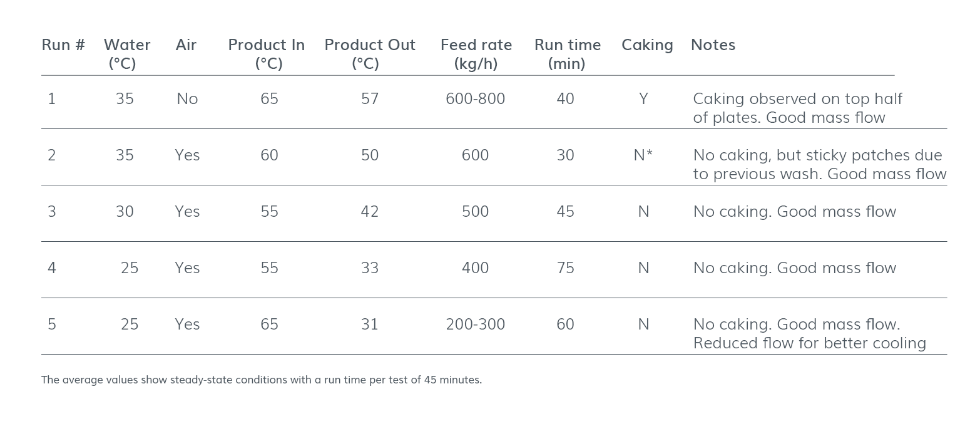Click the Air column header
Screen dimensions: 980x421
(x=186, y=45)
